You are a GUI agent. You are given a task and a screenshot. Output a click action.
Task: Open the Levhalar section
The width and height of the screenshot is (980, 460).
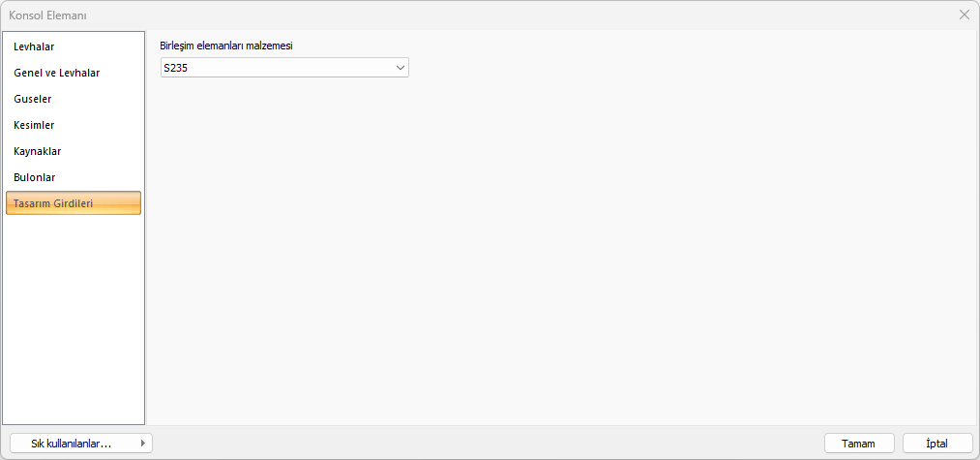coord(34,46)
